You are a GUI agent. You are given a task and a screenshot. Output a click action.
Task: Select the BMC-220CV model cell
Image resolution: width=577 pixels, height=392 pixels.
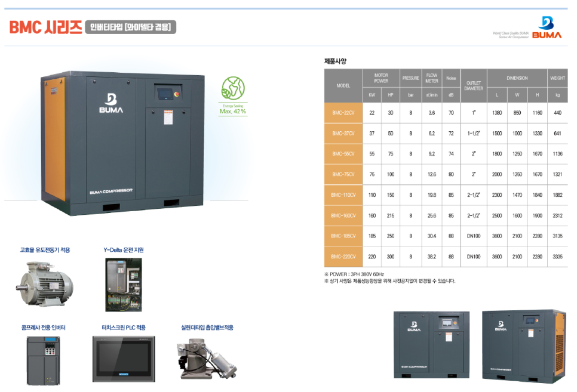coord(343,257)
